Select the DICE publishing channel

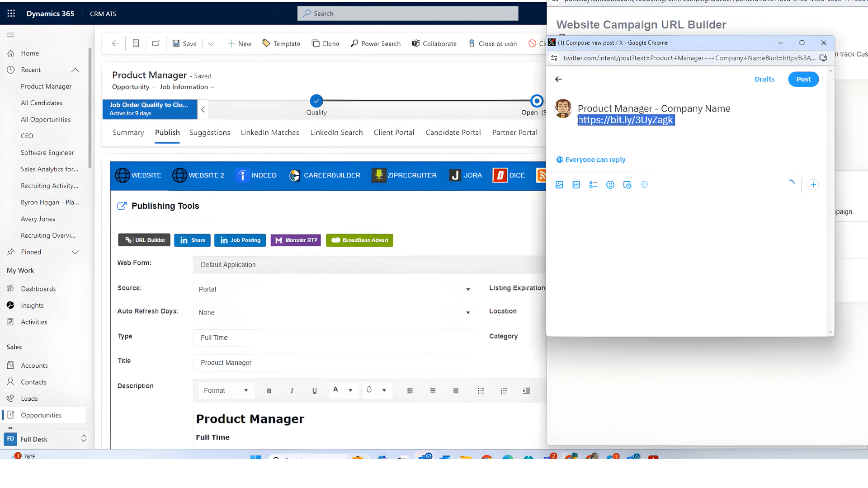point(509,175)
